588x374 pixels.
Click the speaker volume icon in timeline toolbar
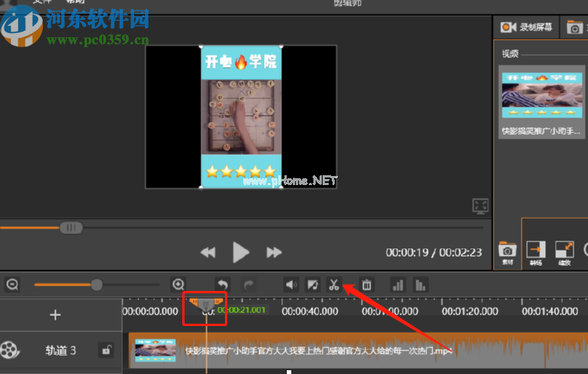click(291, 285)
